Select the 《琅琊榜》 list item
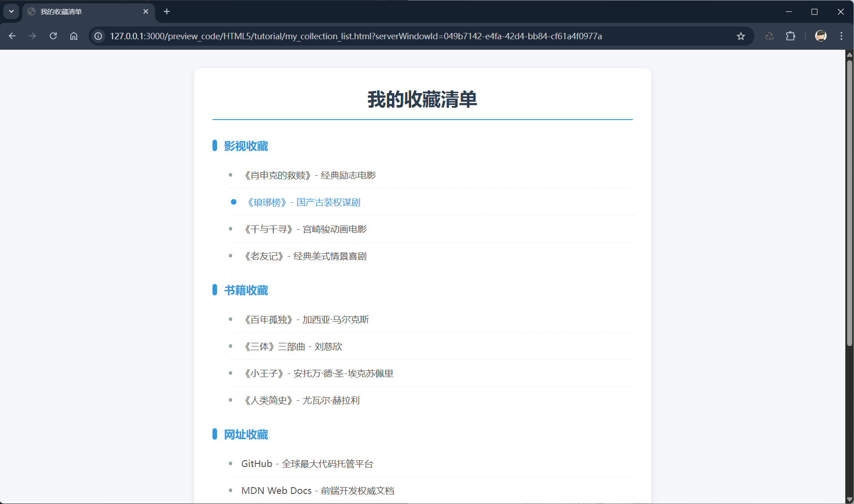 coord(303,202)
